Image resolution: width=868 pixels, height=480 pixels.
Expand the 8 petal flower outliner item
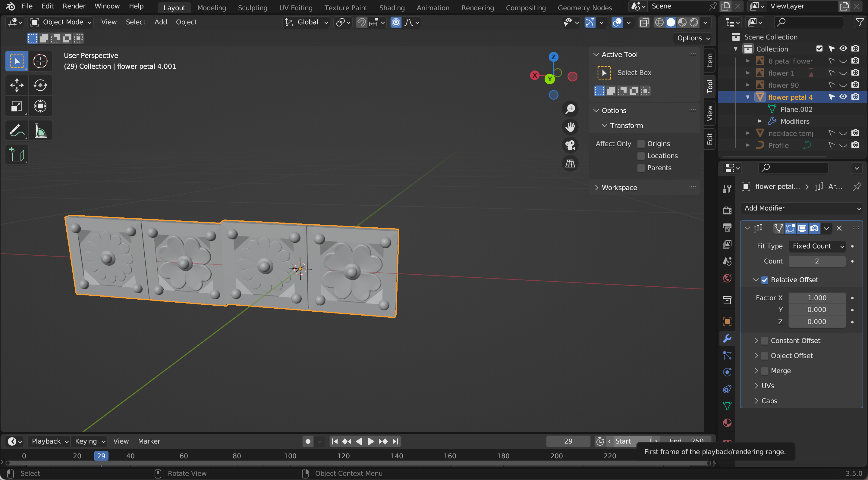(748, 61)
